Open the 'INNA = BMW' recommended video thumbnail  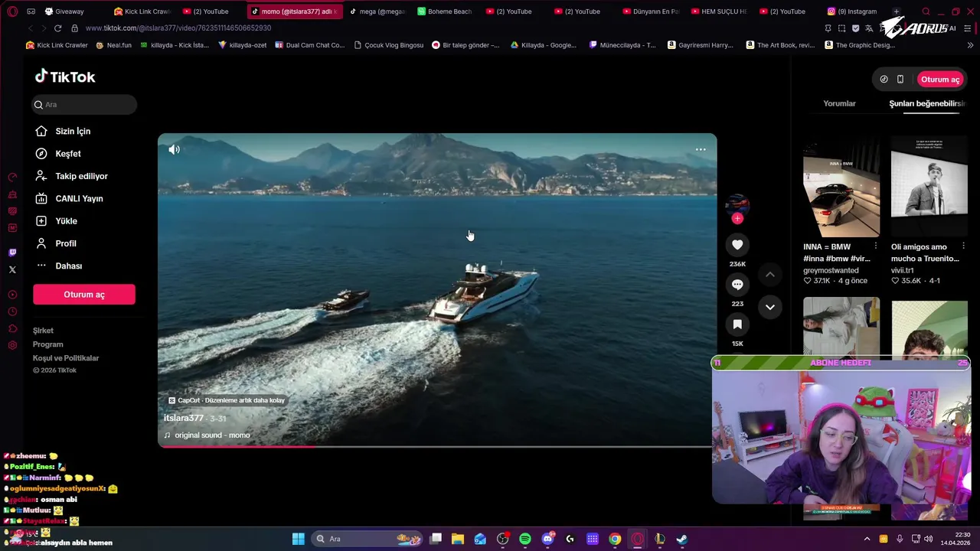click(x=841, y=187)
